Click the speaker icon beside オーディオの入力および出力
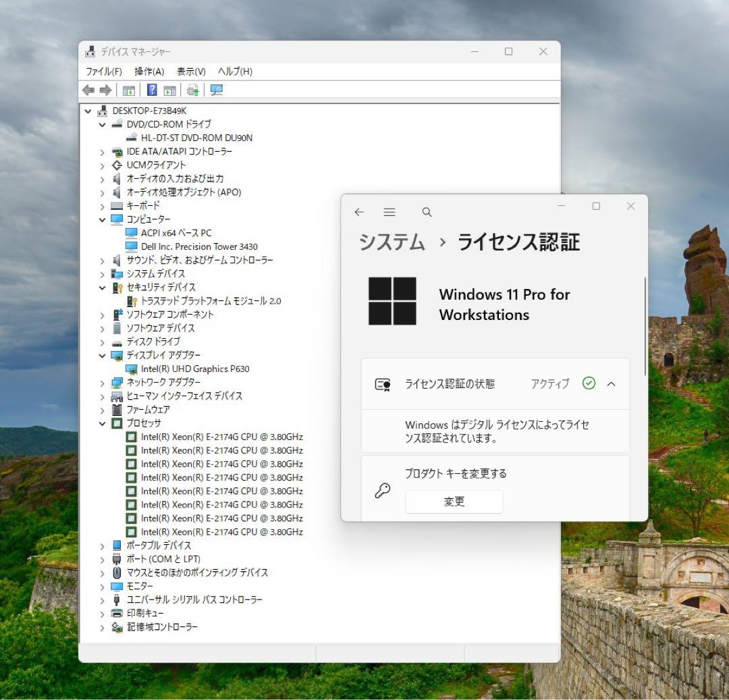729x700 pixels. [x=117, y=178]
